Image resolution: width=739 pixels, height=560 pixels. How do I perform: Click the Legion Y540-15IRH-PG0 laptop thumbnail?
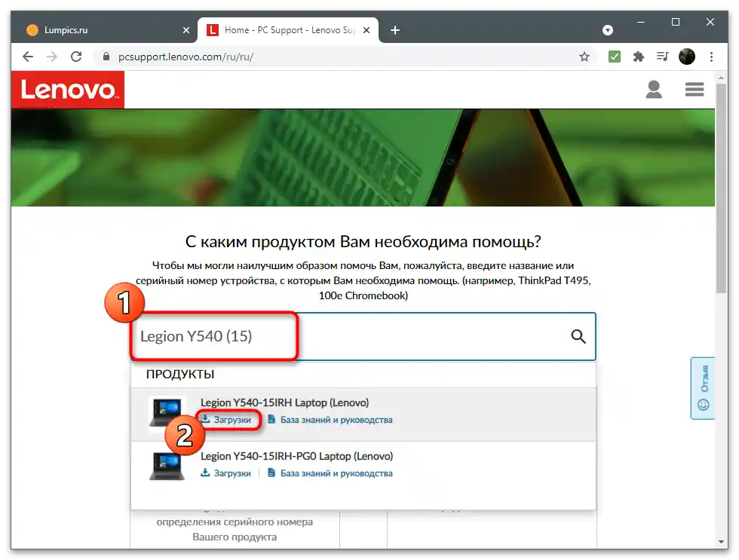166,466
